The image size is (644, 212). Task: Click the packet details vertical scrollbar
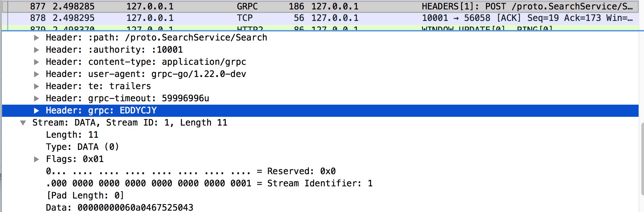pos(641,159)
